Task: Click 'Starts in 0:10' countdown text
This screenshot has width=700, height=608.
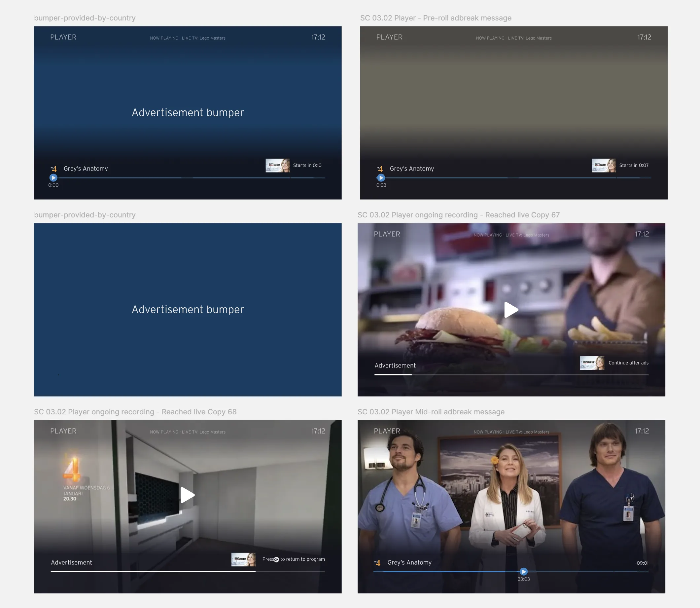Action: click(307, 165)
